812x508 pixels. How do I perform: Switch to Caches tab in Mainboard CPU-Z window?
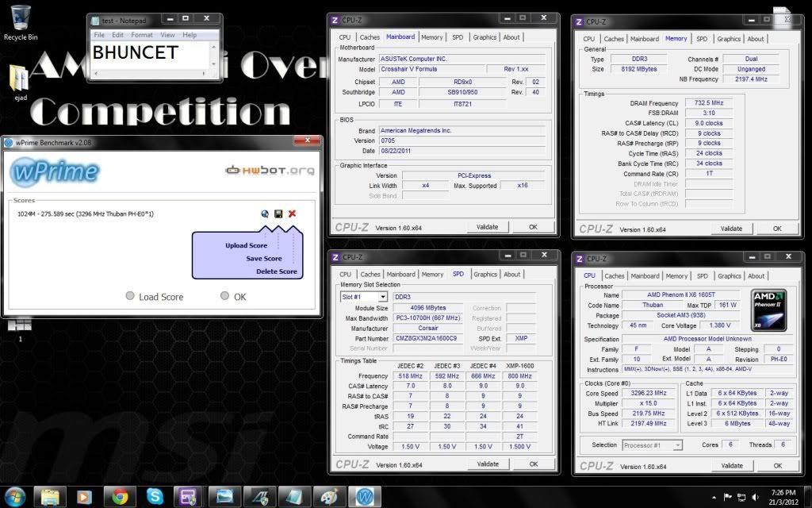pyautogui.click(x=370, y=37)
